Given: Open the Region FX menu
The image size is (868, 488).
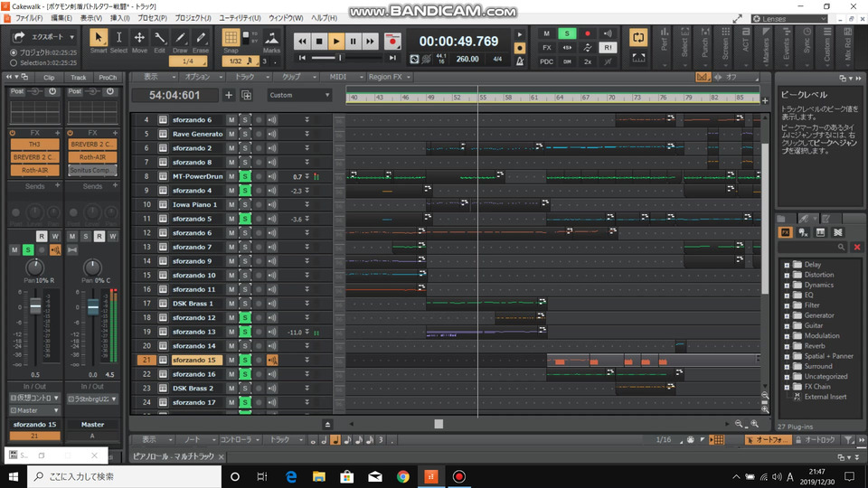Looking at the screenshot, I should (390, 77).
